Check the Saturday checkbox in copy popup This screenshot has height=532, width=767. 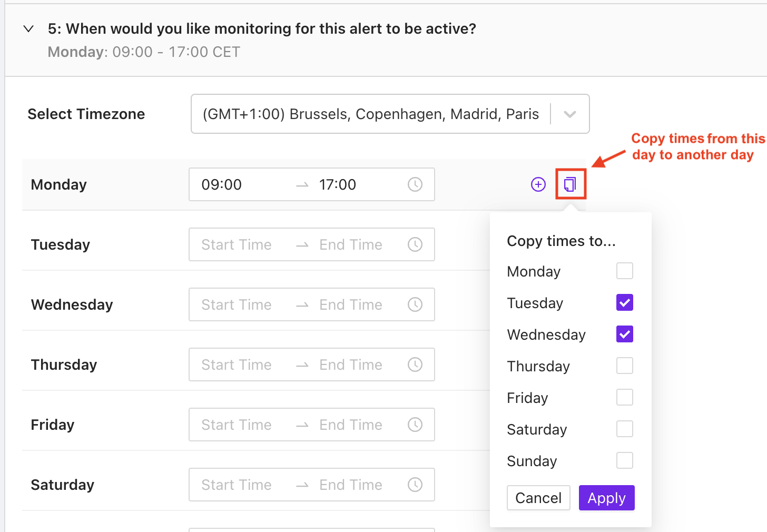tap(624, 429)
